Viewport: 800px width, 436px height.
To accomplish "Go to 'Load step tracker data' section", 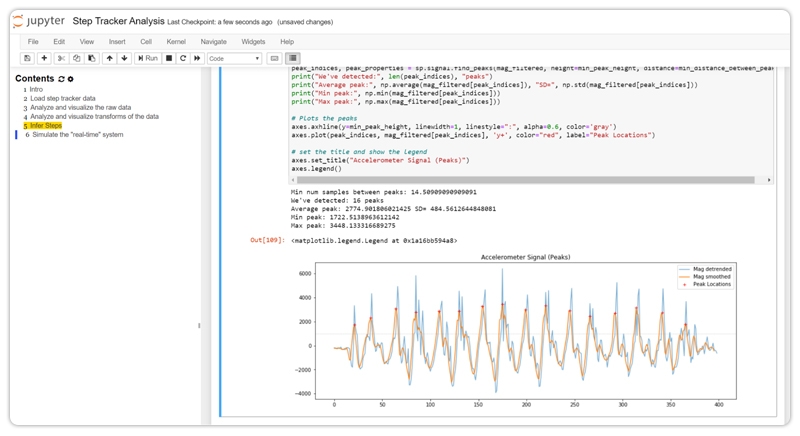I will (63, 99).
